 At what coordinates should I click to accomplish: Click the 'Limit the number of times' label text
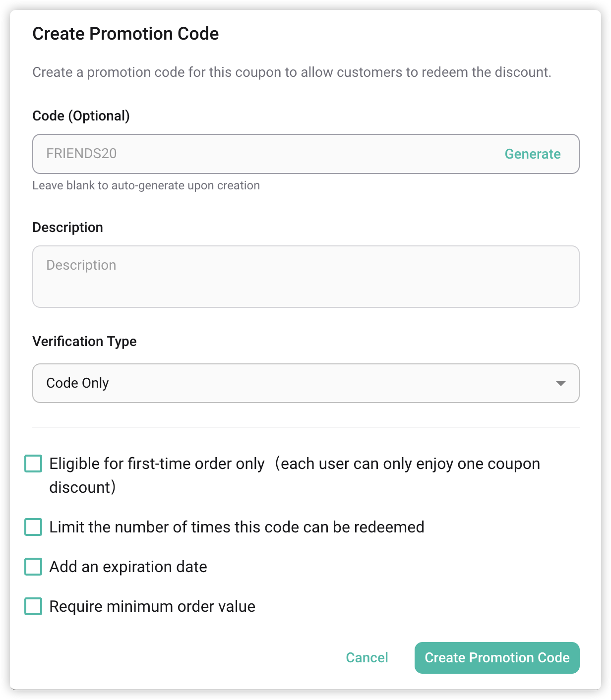click(x=237, y=527)
